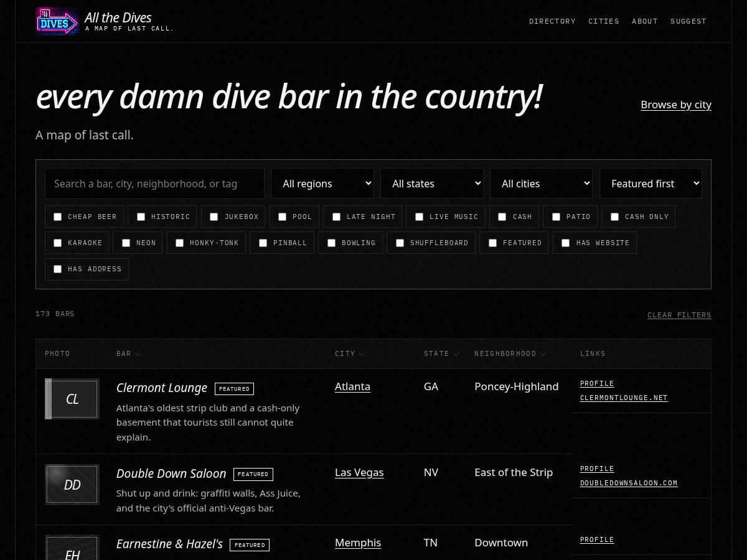Enable the Jukebox filter checkbox
This screenshot has width=747, height=560.
tap(214, 217)
